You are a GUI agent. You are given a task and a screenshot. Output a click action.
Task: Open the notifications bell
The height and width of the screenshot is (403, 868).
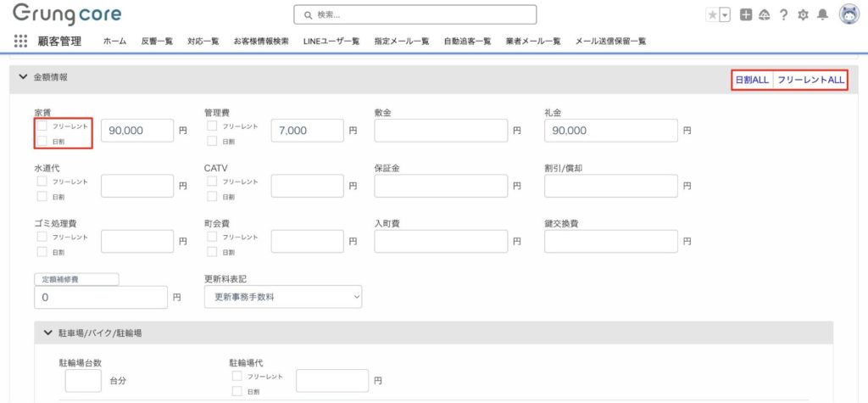[822, 14]
